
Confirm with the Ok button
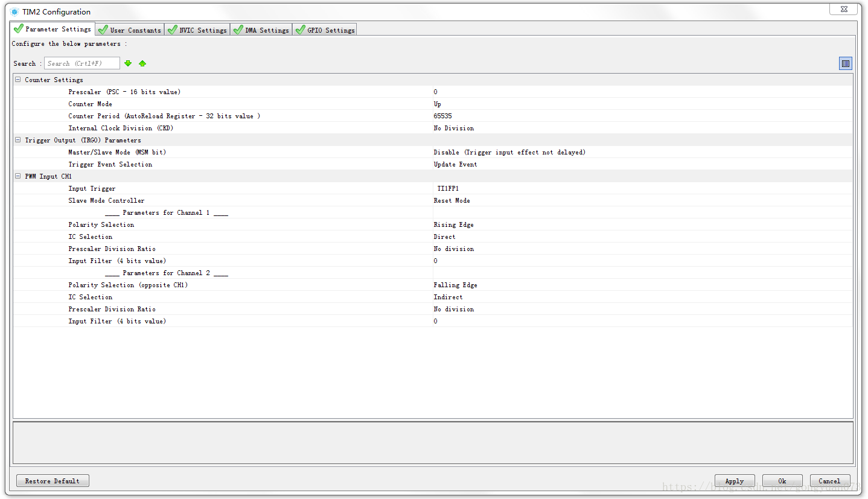pos(782,481)
